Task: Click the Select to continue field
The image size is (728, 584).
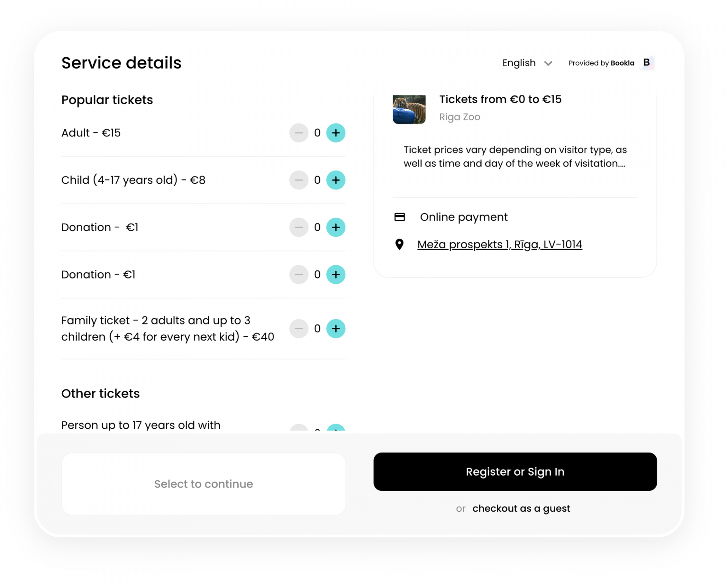Action: (x=204, y=484)
